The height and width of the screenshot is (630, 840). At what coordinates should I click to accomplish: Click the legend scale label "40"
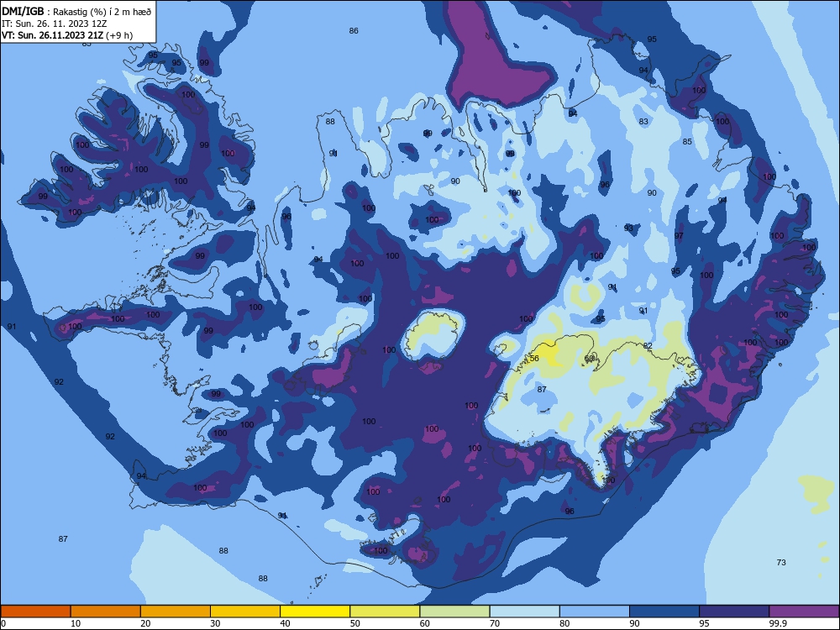(x=285, y=623)
